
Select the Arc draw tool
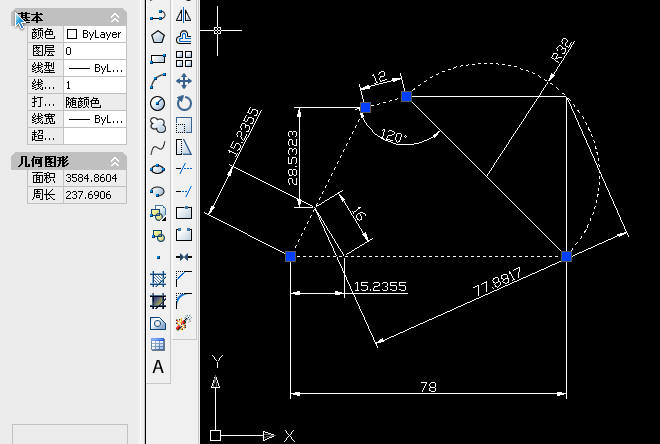pyautogui.click(x=158, y=81)
